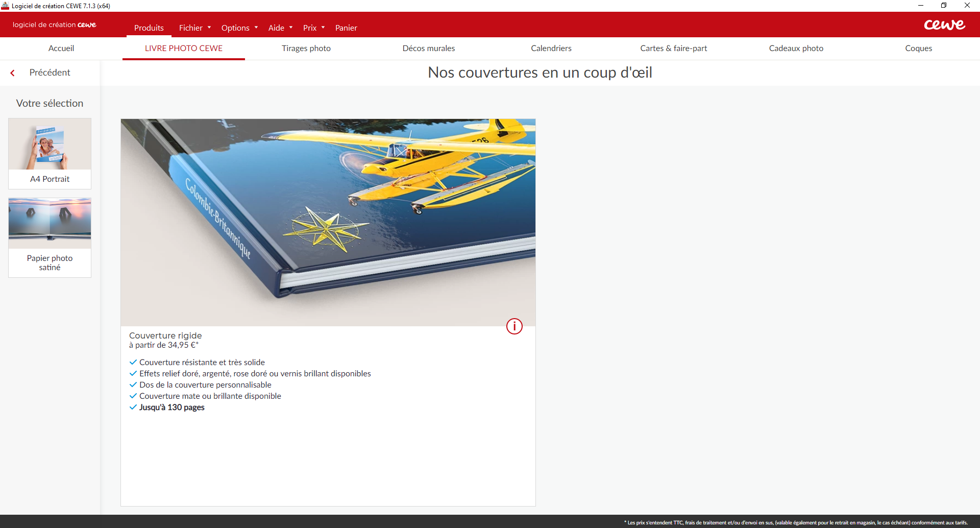The height and width of the screenshot is (528, 980).
Task: Switch to the Coques tab
Action: click(918, 48)
